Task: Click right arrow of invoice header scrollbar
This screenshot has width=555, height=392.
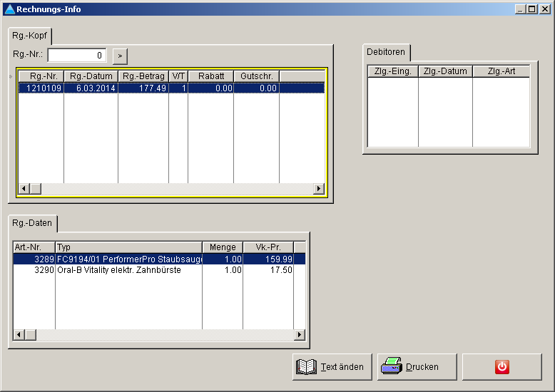Action: (x=319, y=189)
